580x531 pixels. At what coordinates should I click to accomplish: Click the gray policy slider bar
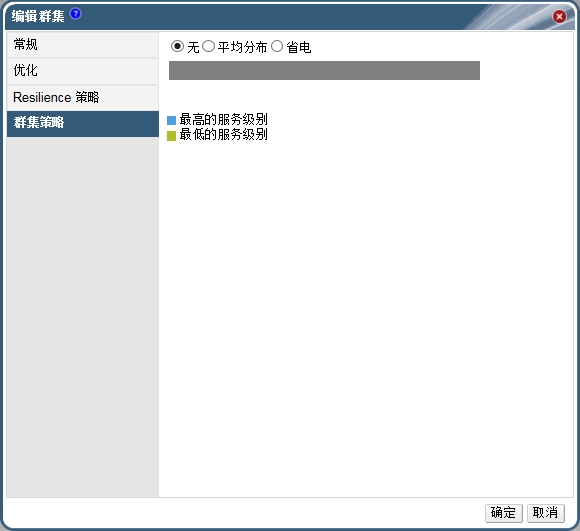(324, 70)
